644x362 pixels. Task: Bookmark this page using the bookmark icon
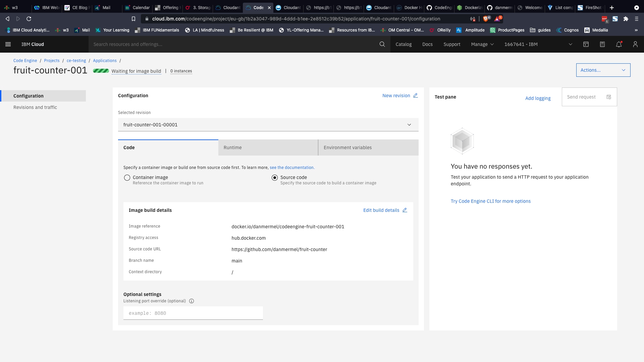click(133, 19)
